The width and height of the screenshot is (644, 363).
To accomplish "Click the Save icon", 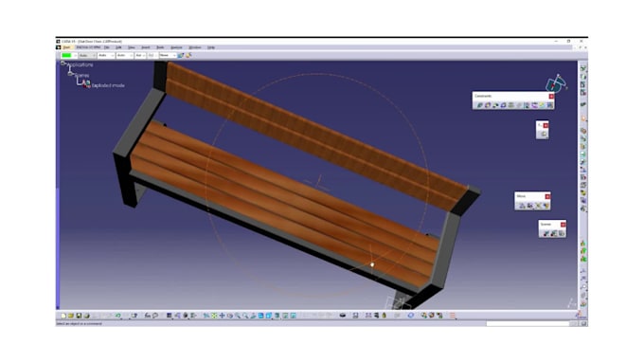I will tap(79, 316).
